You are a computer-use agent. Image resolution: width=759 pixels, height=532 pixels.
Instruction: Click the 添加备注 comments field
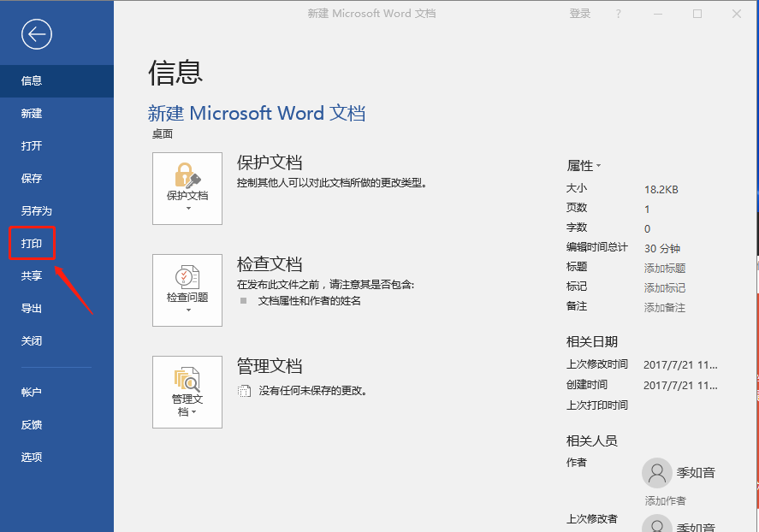665,308
